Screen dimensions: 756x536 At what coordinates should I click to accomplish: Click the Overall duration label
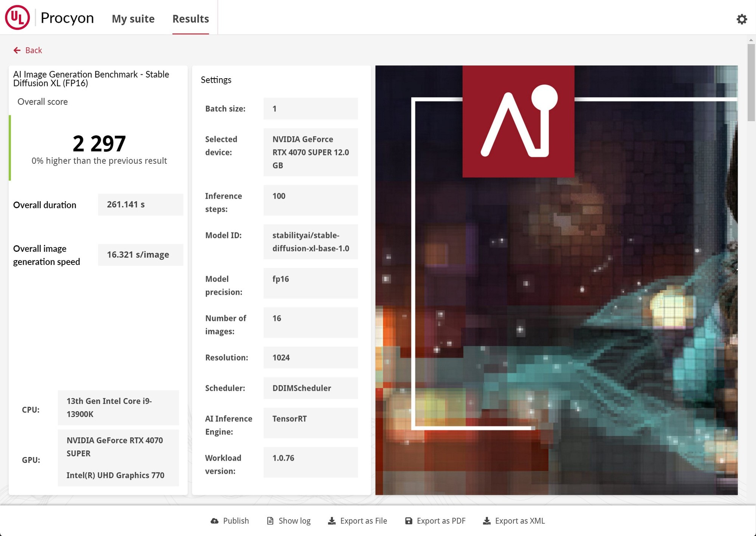point(45,205)
